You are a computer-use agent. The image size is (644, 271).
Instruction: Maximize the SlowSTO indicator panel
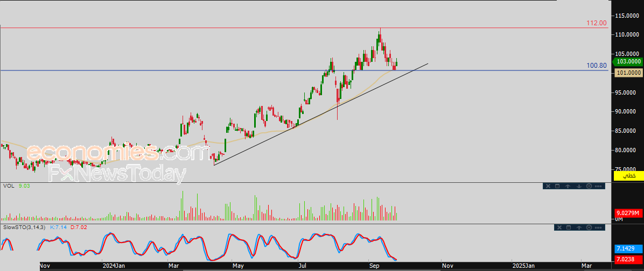(x=569, y=227)
